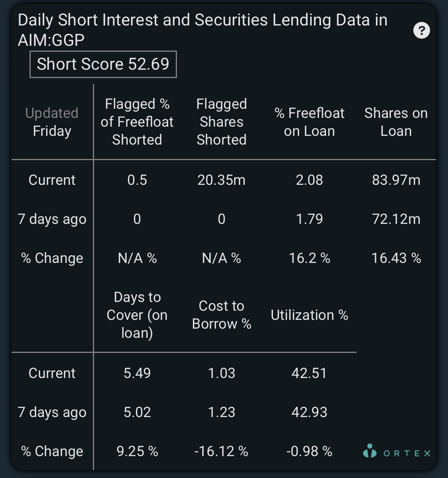Click the widget title mentioning AIM:GGP

202,30
